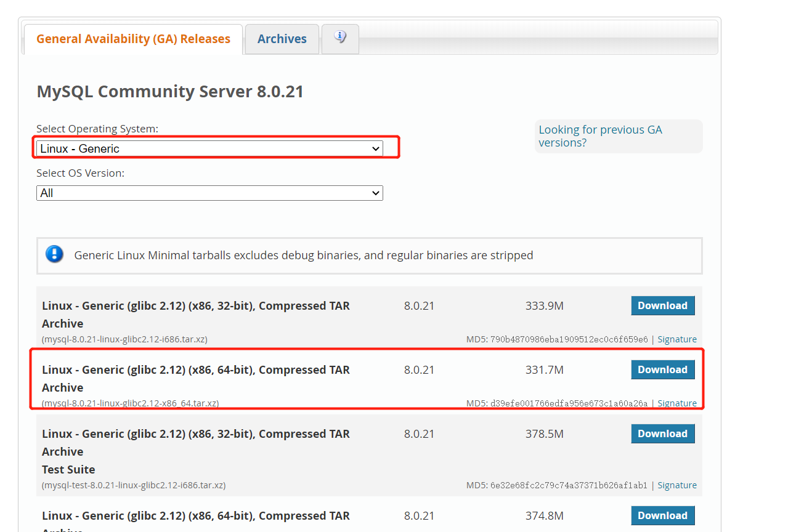Select the General Availability (GA) Releases tab
Viewport: 812px width, 532px height.
[x=132, y=38]
